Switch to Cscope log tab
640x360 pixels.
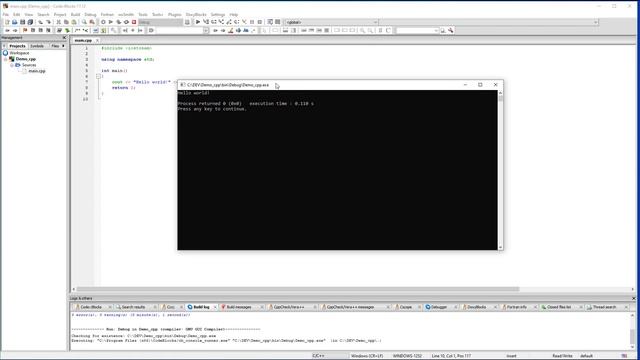click(x=405, y=307)
